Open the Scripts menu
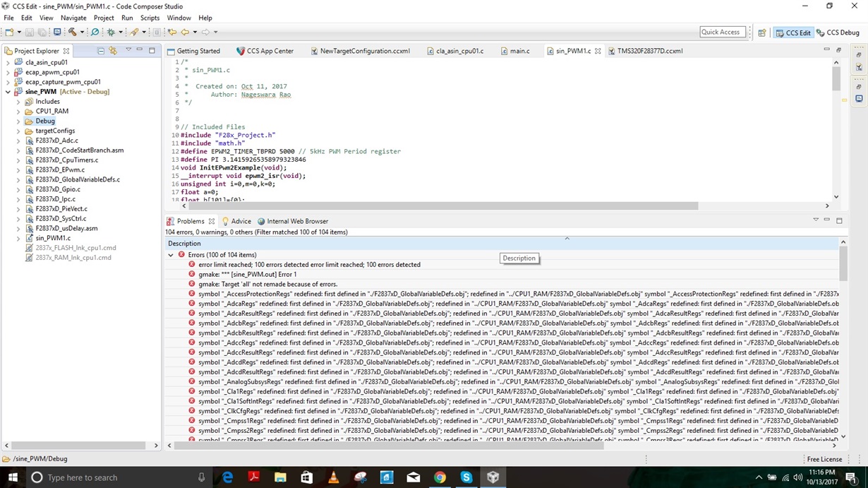Screen dimensions: 868x488 [x=149, y=18]
